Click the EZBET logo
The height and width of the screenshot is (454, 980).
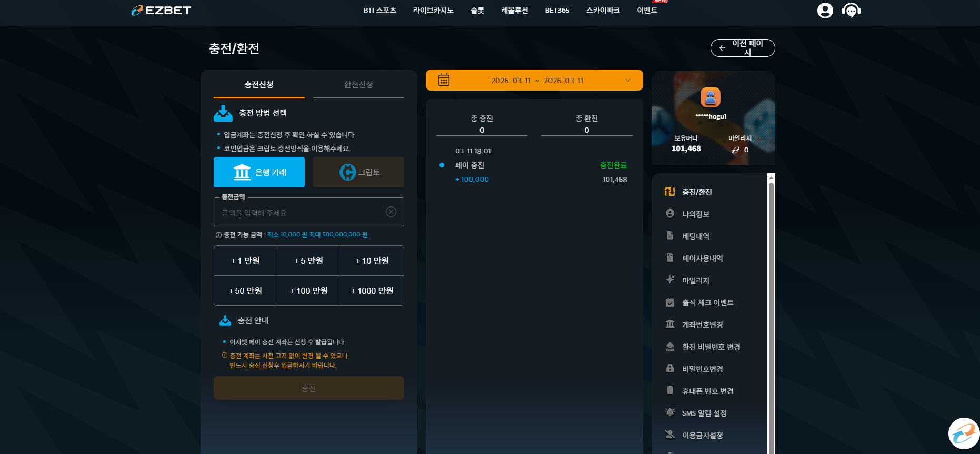tap(161, 11)
